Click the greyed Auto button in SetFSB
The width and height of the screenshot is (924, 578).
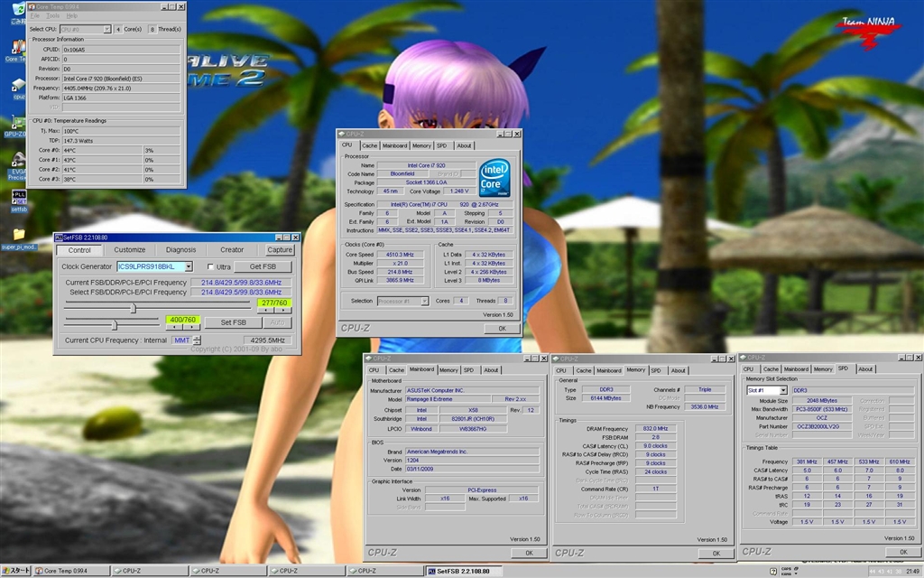click(277, 322)
